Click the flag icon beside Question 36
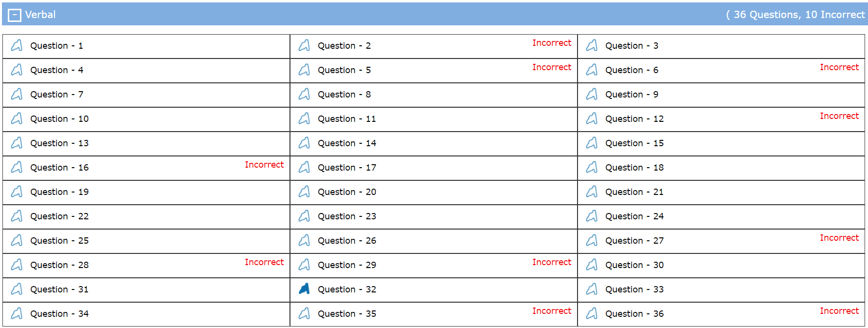This screenshot has width=868, height=328. [x=592, y=313]
